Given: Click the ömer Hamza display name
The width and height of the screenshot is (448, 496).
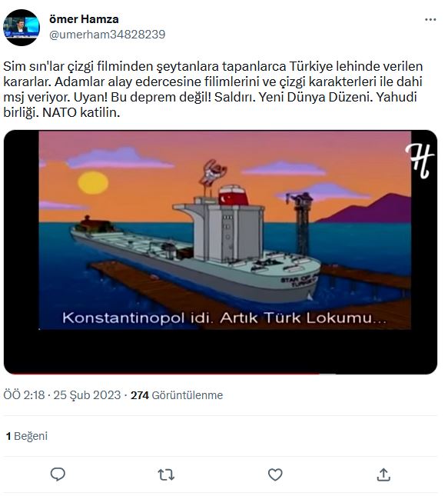Looking at the screenshot, I should pos(84,19).
